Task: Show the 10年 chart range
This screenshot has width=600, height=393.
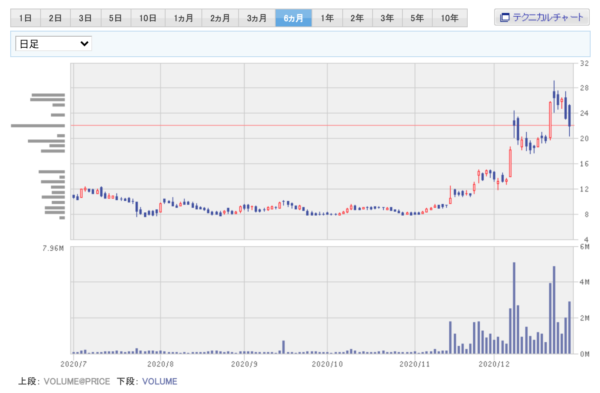Action: [x=450, y=18]
